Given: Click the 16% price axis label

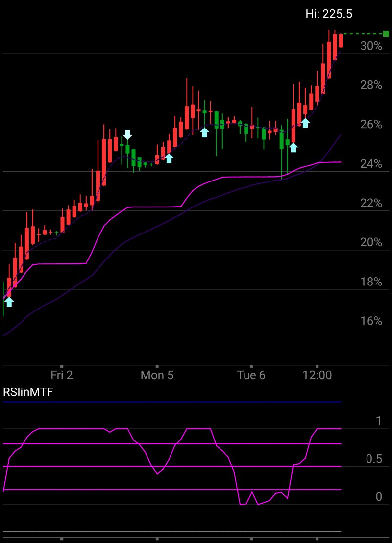Looking at the screenshot, I should tap(371, 321).
